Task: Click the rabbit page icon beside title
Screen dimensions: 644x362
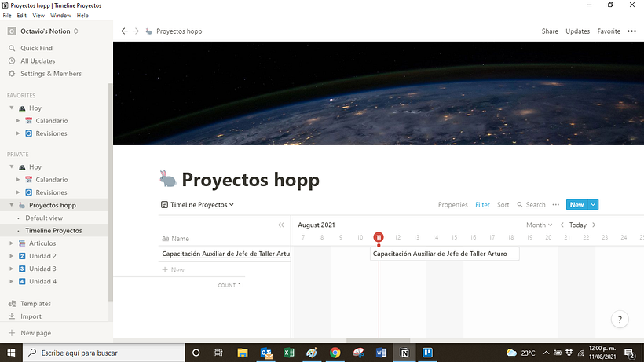Action: pyautogui.click(x=168, y=180)
